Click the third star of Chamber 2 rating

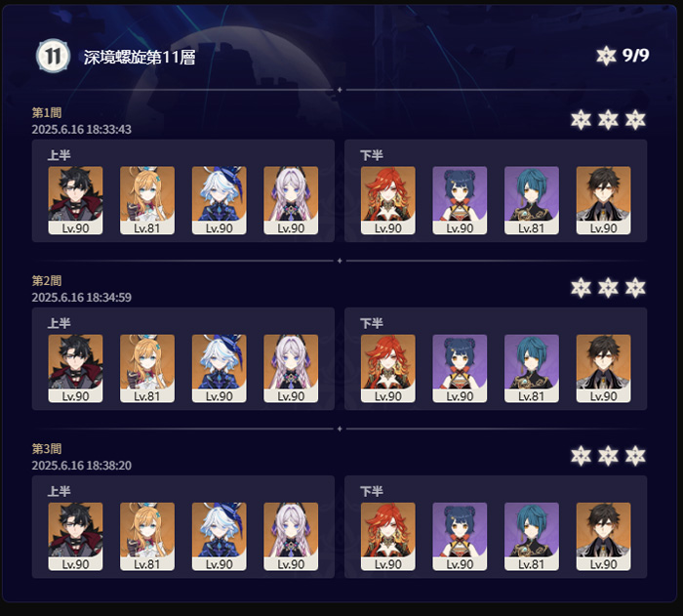click(x=635, y=288)
